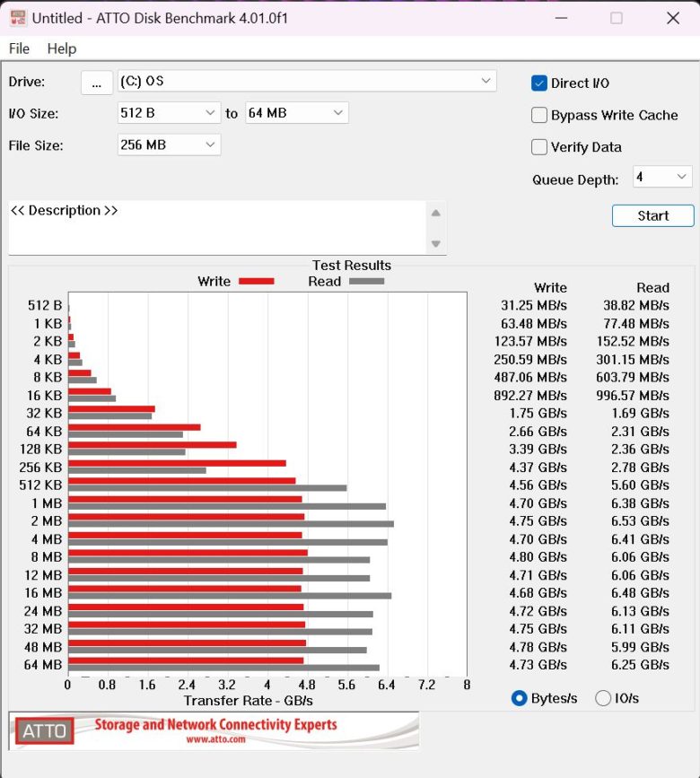Uncheck the Direct I/O checkbox
The height and width of the screenshot is (778, 700).
539,83
